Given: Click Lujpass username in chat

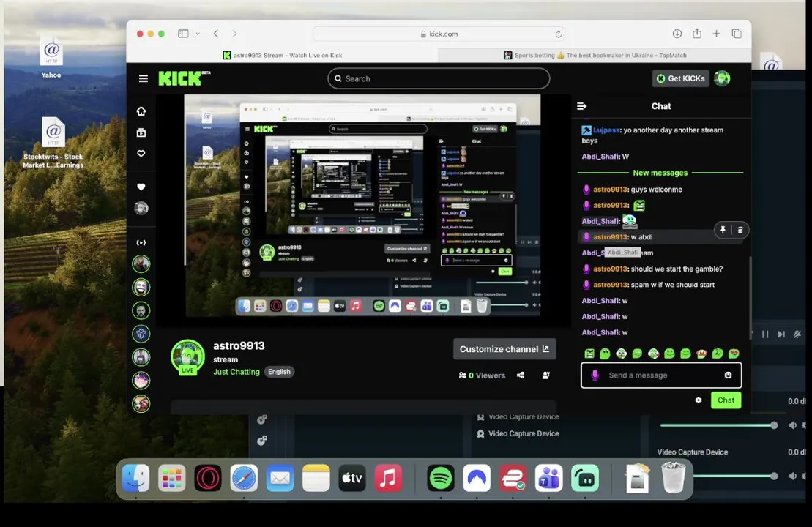Looking at the screenshot, I should [606, 130].
